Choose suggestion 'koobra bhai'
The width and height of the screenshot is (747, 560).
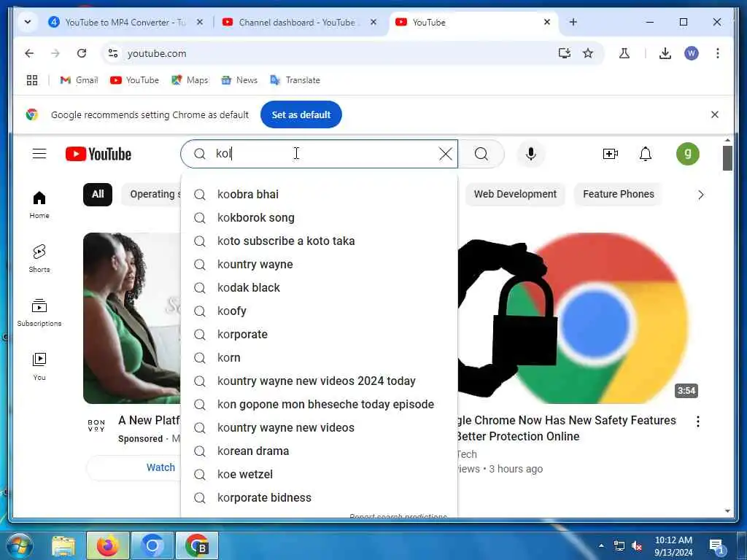click(x=320, y=194)
